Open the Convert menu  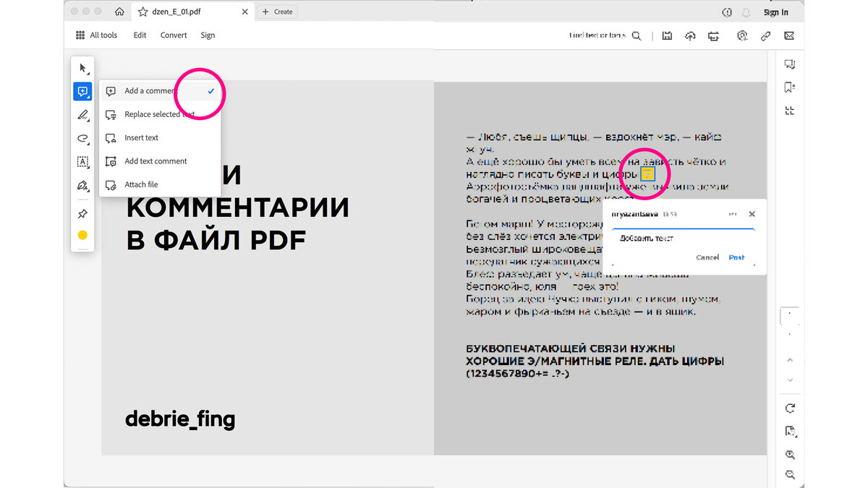174,35
